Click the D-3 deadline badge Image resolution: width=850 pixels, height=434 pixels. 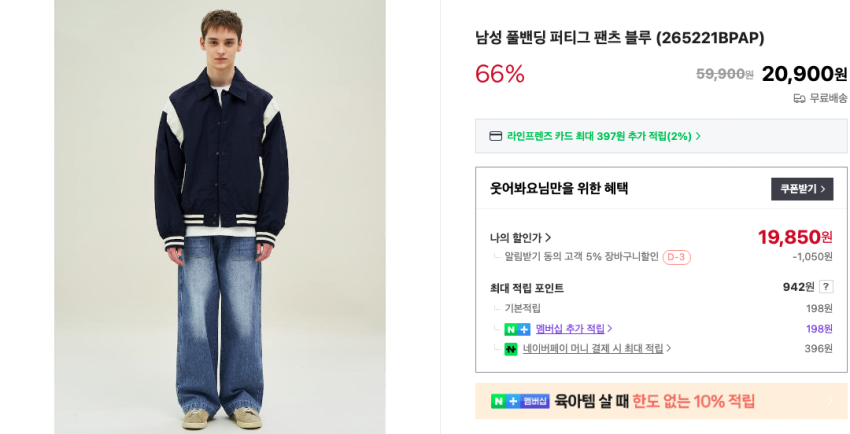pos(677,257)
